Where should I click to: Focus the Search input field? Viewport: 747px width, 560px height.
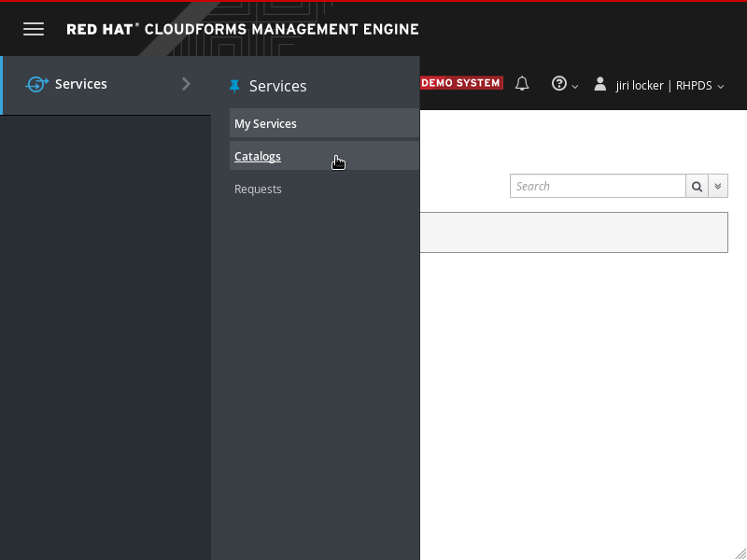point(598,186)
